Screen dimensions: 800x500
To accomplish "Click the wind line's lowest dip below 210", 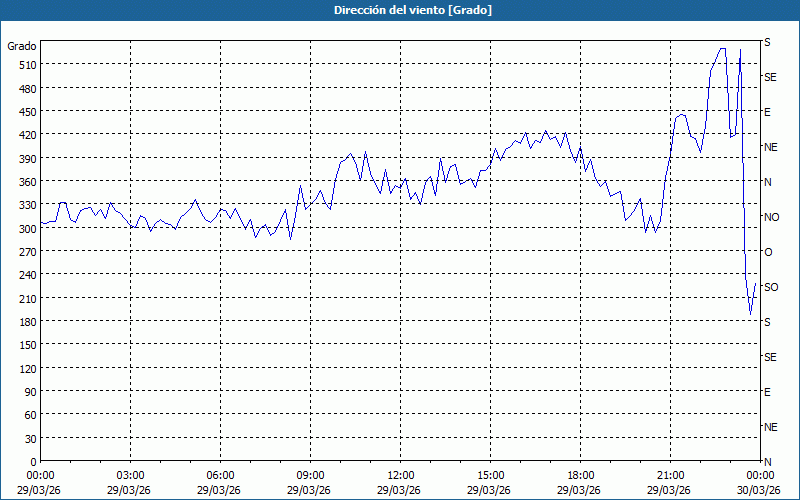I will pyautogui.click(x=750, y=313).
